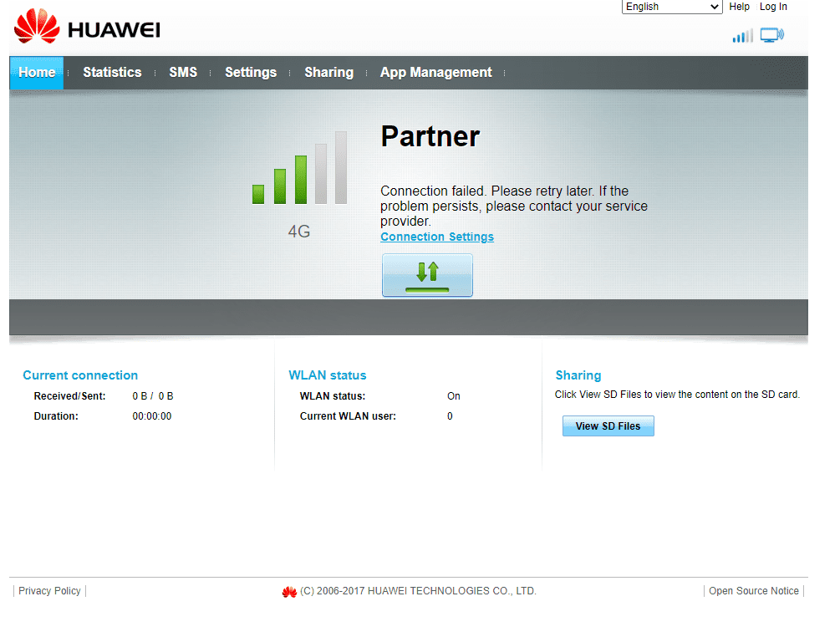Open the Open Source Notice link

[x=753, y=591]
